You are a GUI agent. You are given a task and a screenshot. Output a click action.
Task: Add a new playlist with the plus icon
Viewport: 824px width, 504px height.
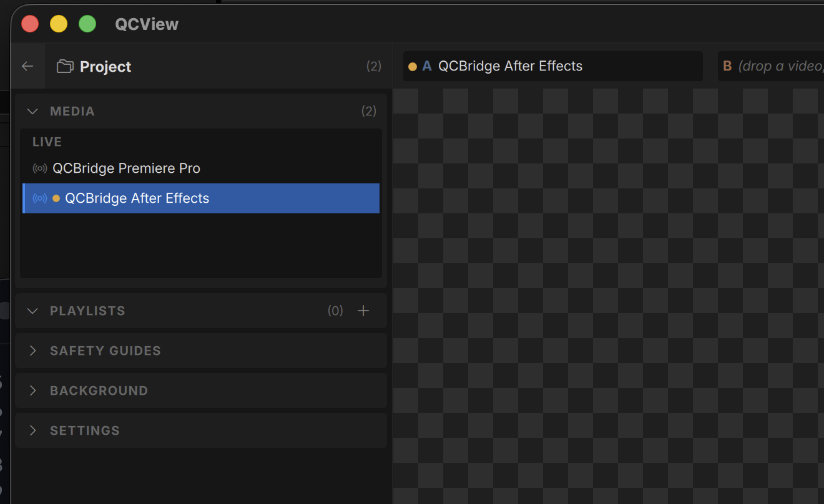[x=363, y=311]
